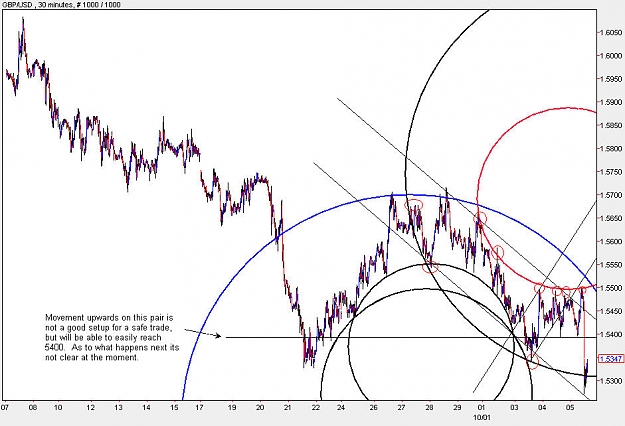Click the 1.5450 price axis label
This screenshot has width=625, height=426.
coord(611,311)
